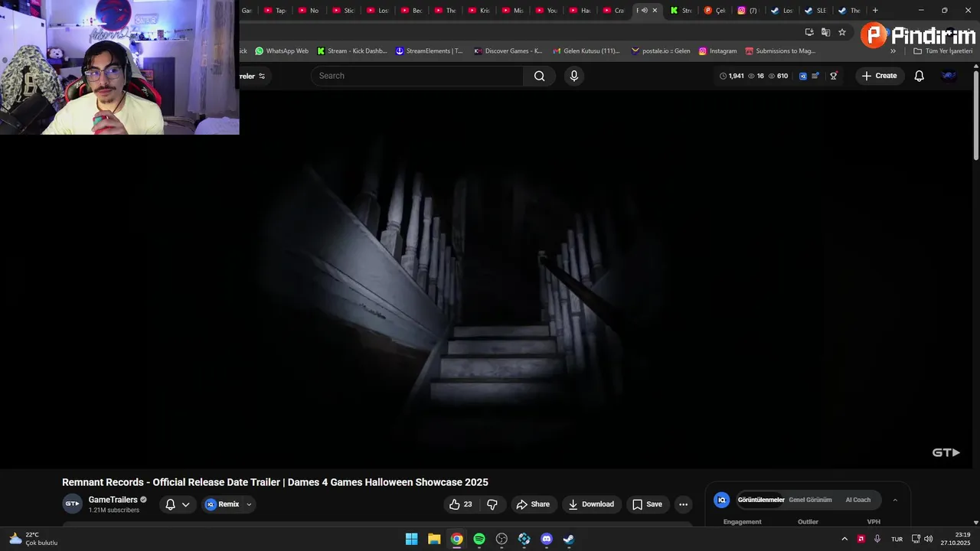Open postale.io Gelen bookmark

[661, 51]
